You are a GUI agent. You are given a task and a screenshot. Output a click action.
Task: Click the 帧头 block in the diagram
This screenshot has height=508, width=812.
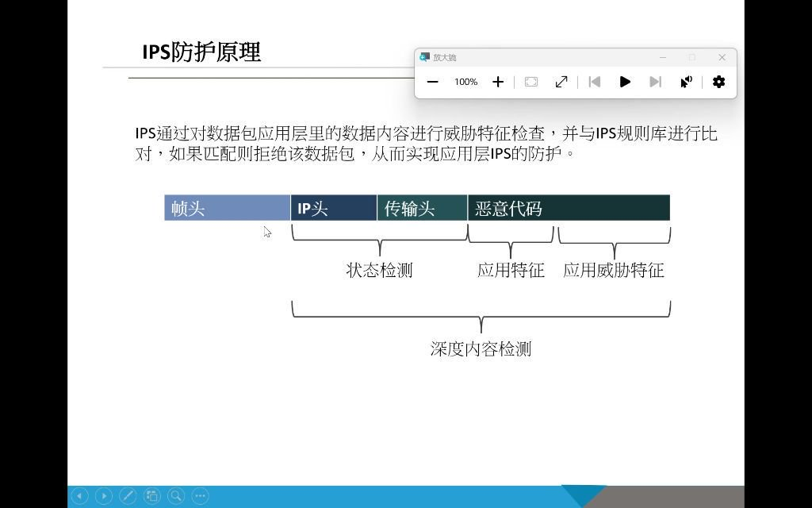(228, 208)
